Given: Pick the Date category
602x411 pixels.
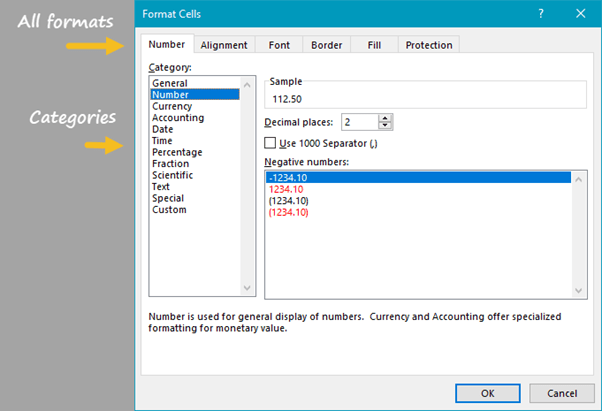Looking at the screenshot, I should (x=195, y=129).
